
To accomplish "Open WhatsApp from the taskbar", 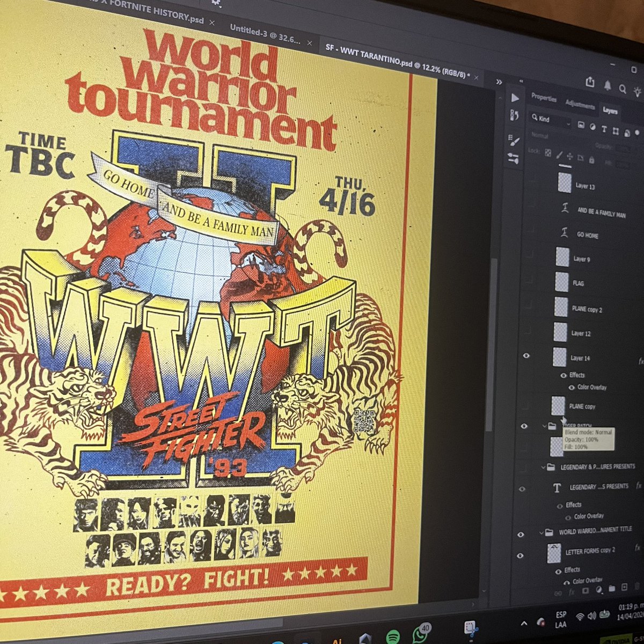I will click(421, 634).
